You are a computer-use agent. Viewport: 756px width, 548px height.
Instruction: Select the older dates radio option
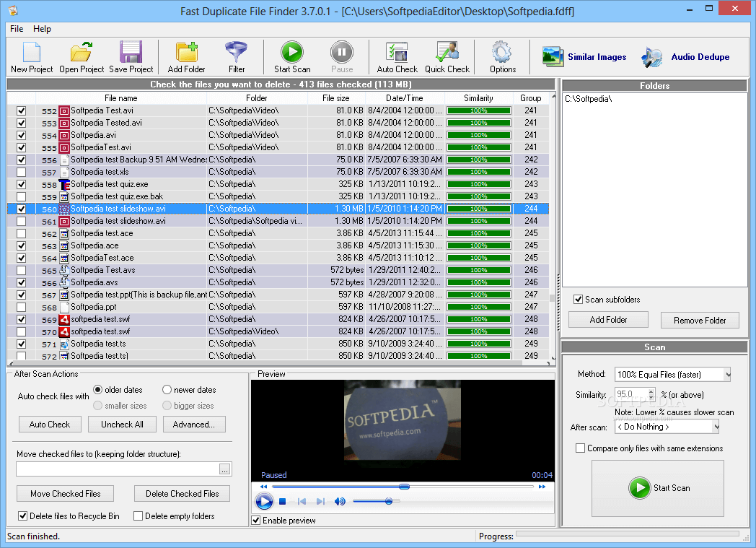pyautogui.click(x=98, y=390)
